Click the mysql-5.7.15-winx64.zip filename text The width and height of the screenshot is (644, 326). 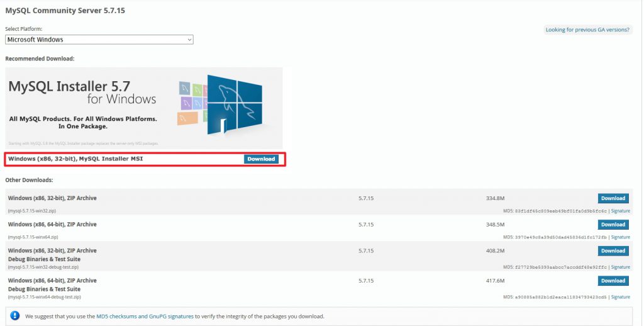(x=33, y=237)
